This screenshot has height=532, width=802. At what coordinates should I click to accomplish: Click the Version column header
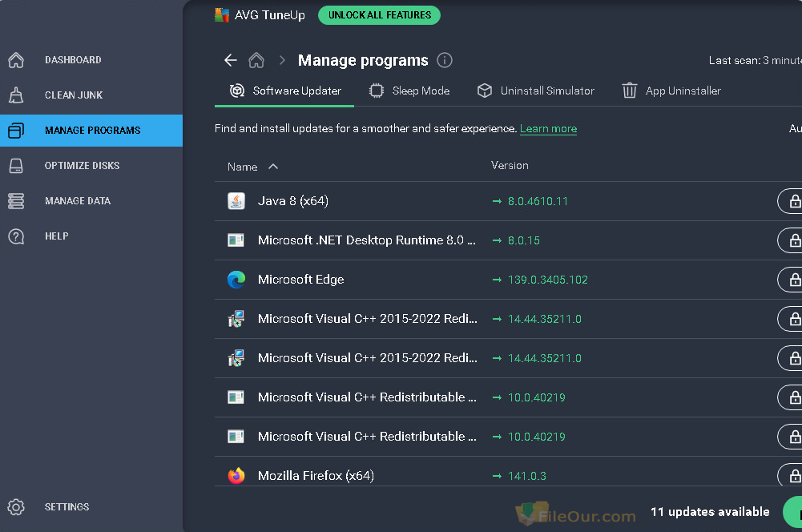510,166
